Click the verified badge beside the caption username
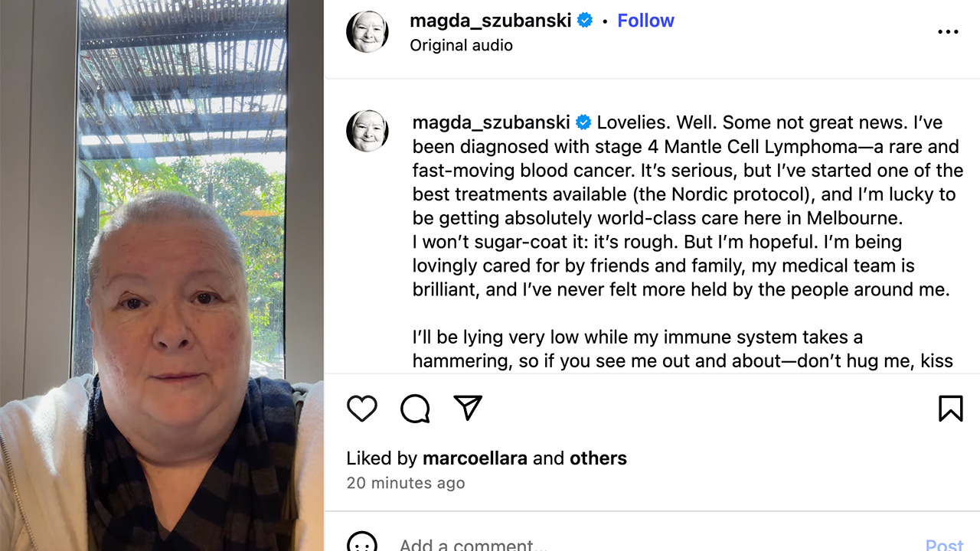The image size is (980, 551). click(583, 122)
